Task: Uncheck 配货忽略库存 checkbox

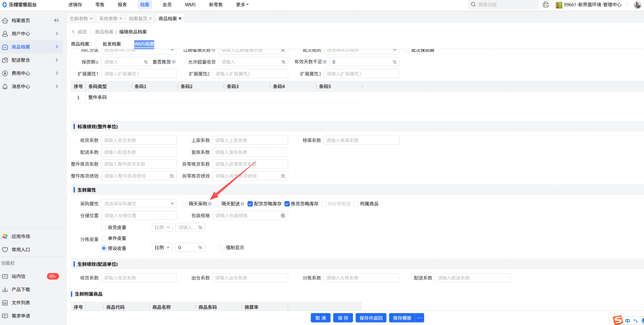Action: [x=250, y=204]
